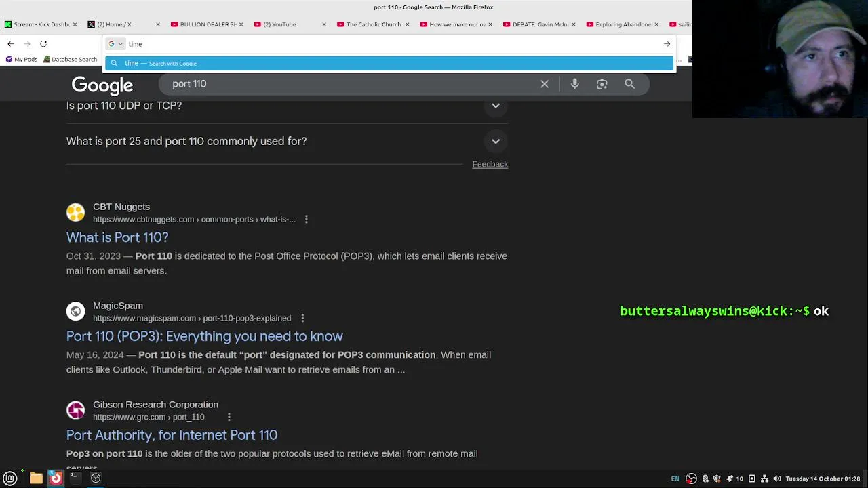Open the Linux Mint start menu
Image resolution: width=868 pixels, height=488 pixels.
[10, 478]
